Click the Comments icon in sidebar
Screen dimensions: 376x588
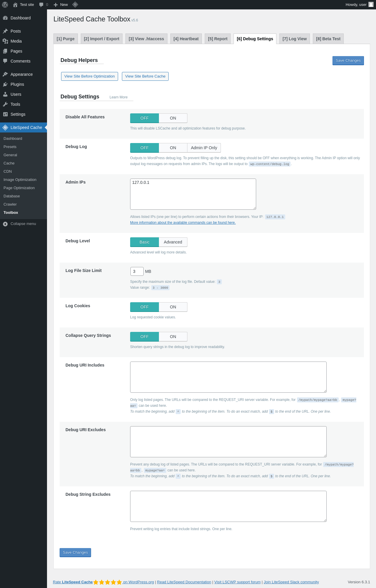5,61
